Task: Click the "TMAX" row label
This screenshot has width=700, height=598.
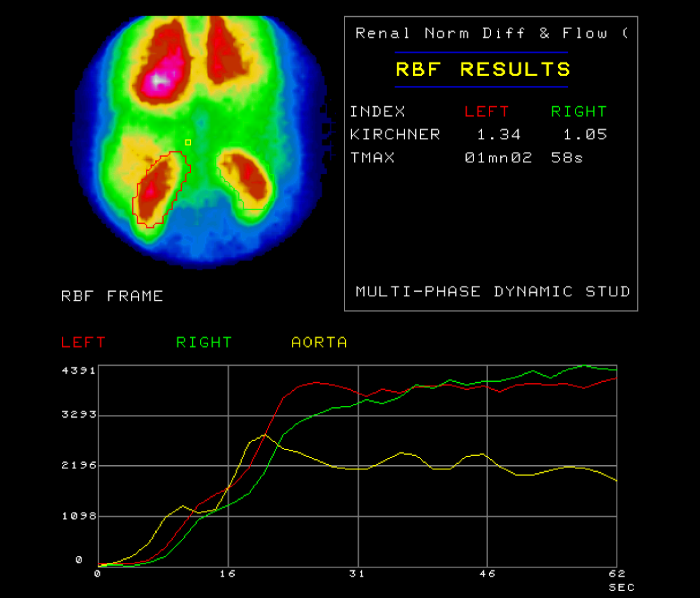Action: pos(372,157)
